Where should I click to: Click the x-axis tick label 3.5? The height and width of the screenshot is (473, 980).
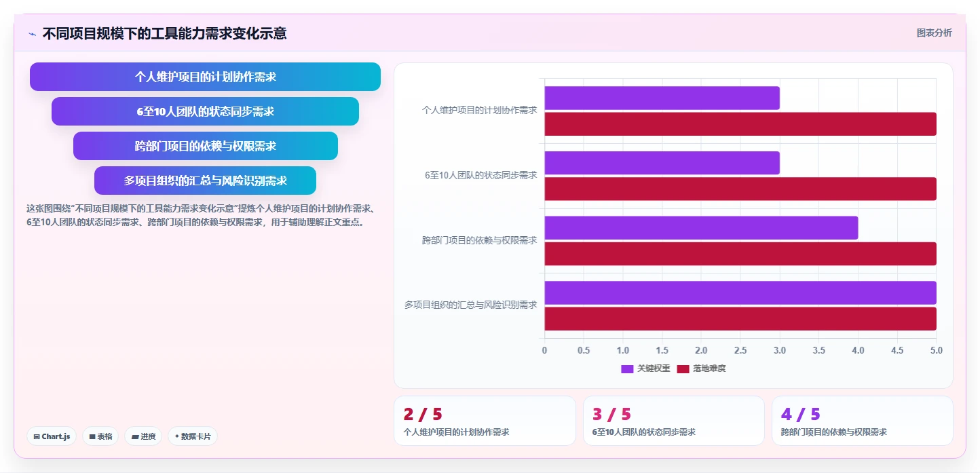tap(819, 350)
